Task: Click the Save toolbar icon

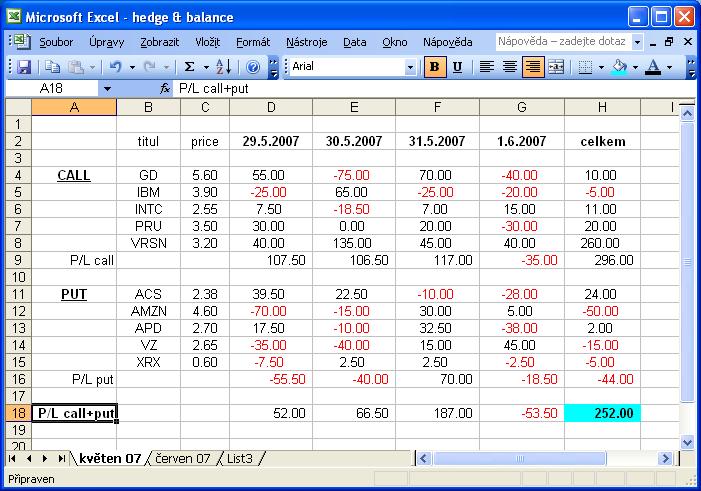Action: (x=24, y=67)
